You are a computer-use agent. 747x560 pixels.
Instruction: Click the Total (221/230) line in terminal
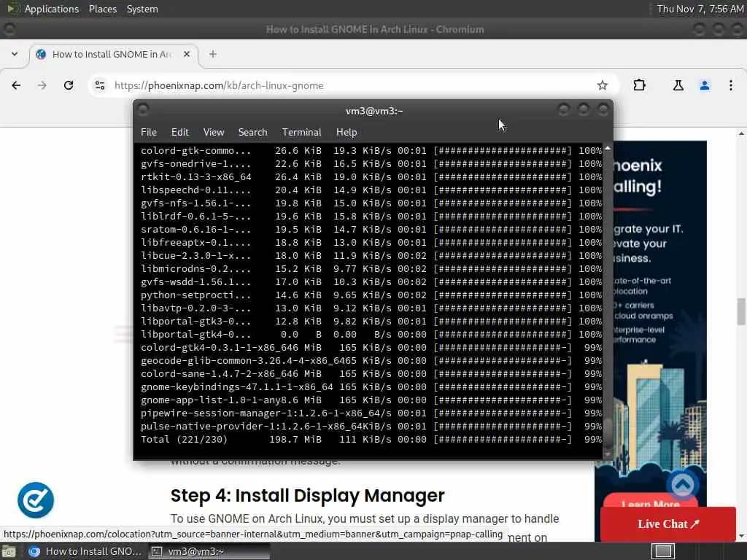pos(371,439)
